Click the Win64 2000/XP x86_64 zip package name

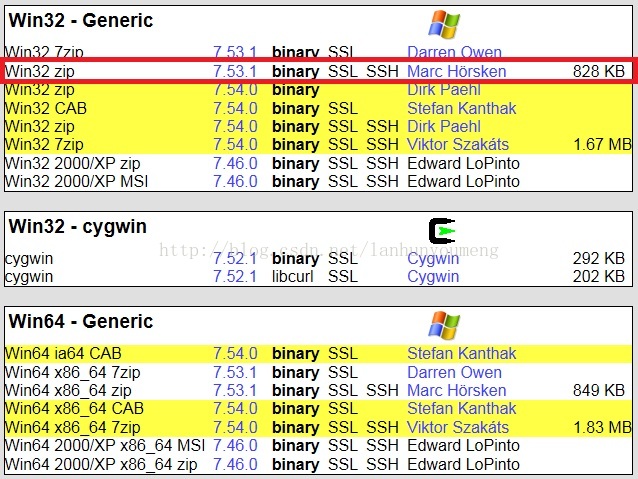pyautogui.click(x=101, y=464)
